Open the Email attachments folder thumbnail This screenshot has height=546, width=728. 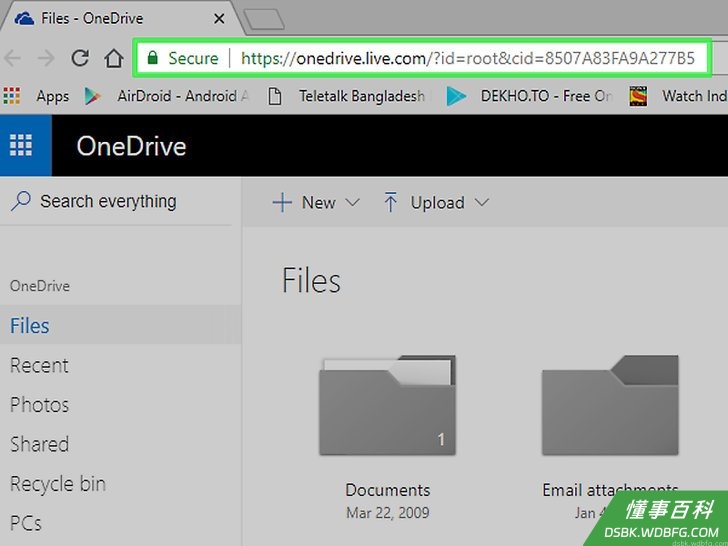[x=610, y=405]
